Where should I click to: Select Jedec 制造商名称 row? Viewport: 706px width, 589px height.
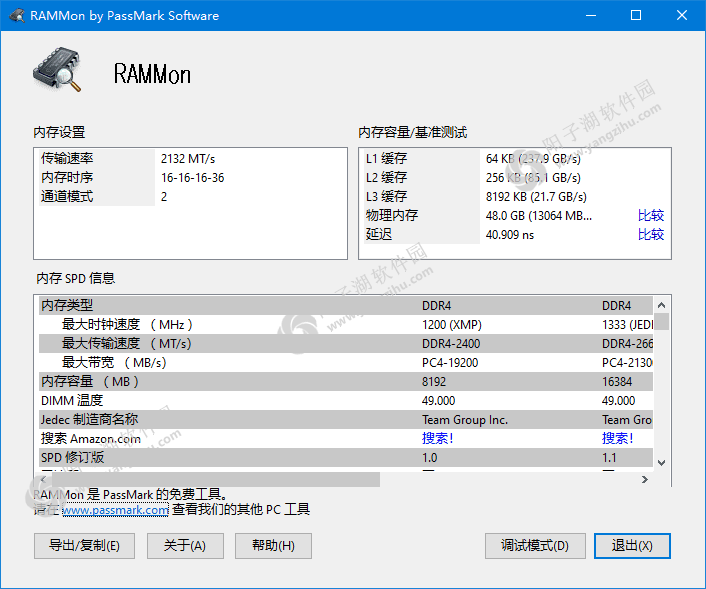pos(345,419)
